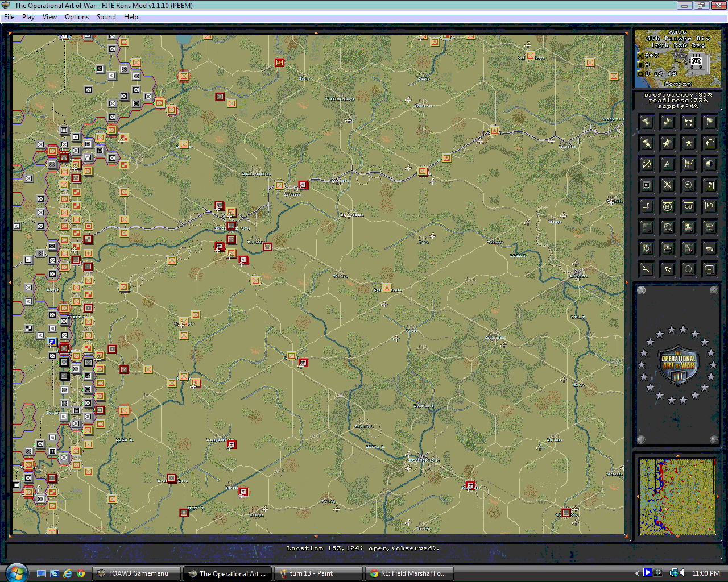
Task: Click the minimap's bottom scroll arrow
Action: (x=677, y=537)
